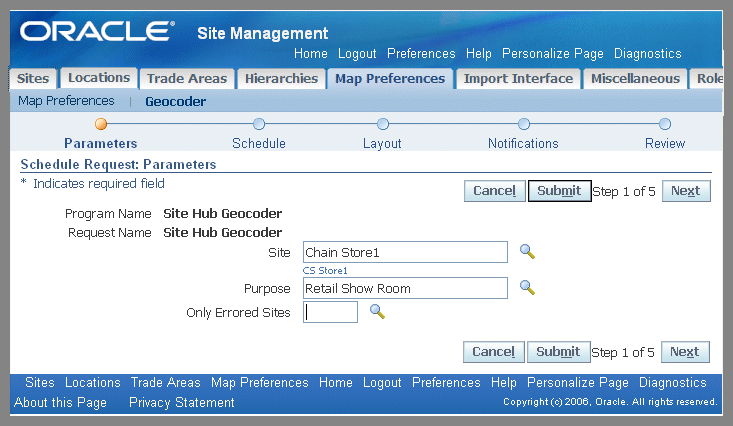Click the top Next button

coord(686,191)
